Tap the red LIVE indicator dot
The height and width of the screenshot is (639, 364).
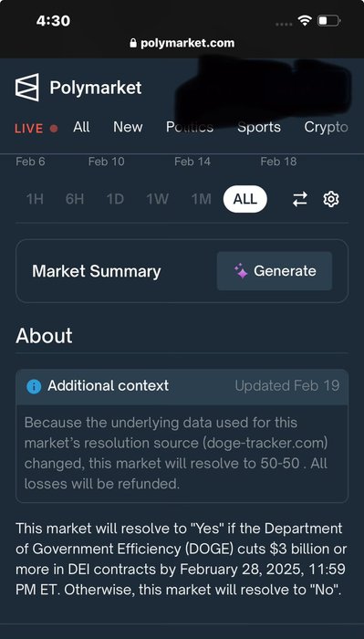click(54, 129)
